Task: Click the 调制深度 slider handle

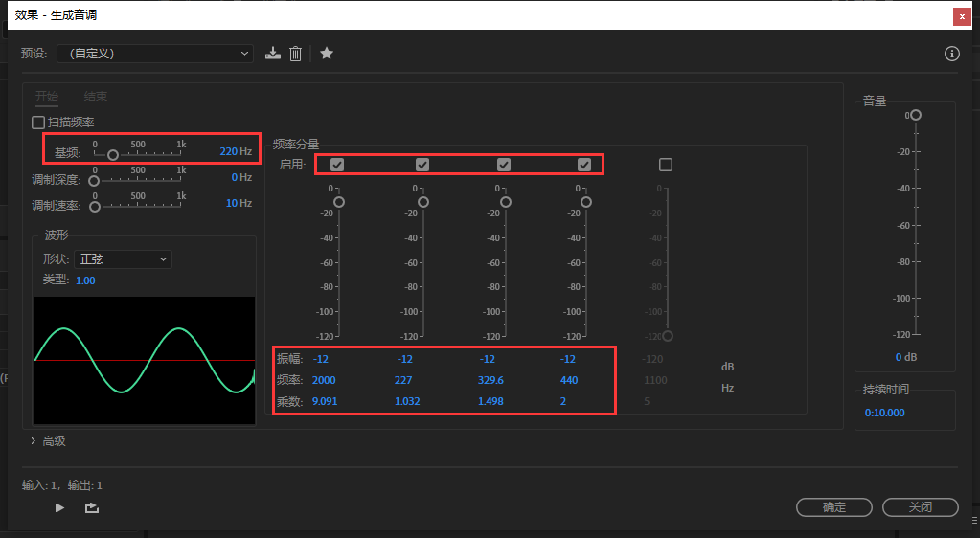Action: [95, 181]
